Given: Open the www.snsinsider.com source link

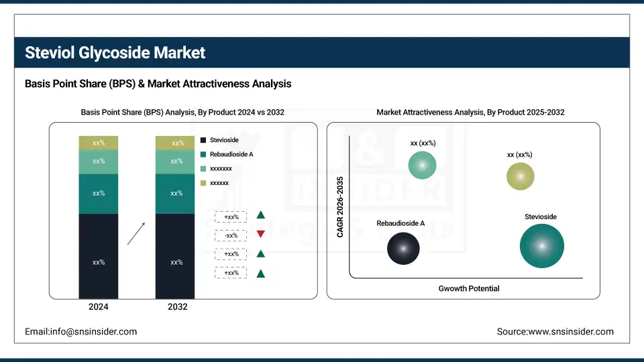Looking at the screenshot, I should (555, 331).
